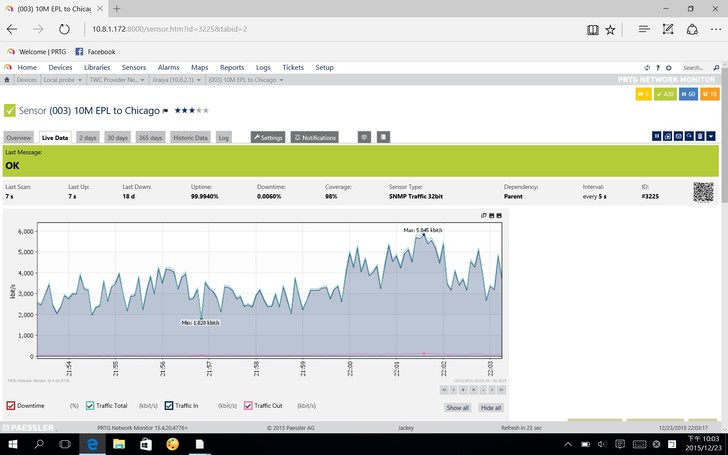Click the Make a Web Note icon
The height and width of the screenshot is (455, 728).
pyautogui.click(x=667, y=30)
